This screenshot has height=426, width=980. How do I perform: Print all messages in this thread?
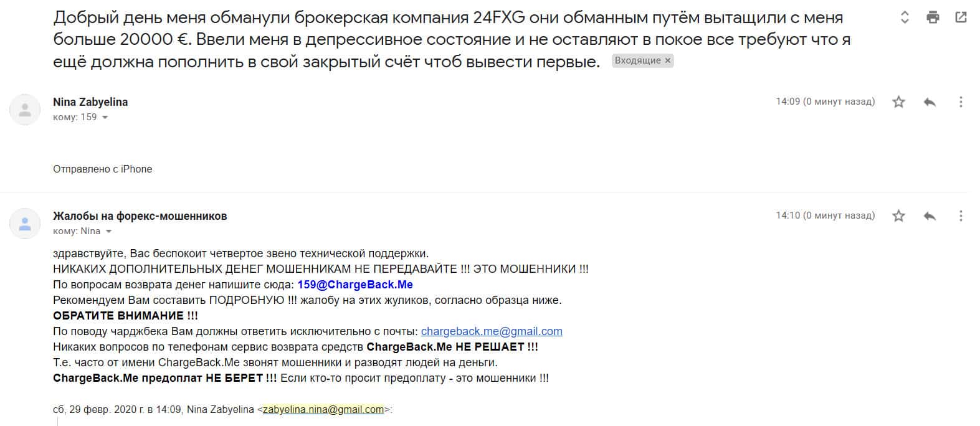[x=933, y=17]
